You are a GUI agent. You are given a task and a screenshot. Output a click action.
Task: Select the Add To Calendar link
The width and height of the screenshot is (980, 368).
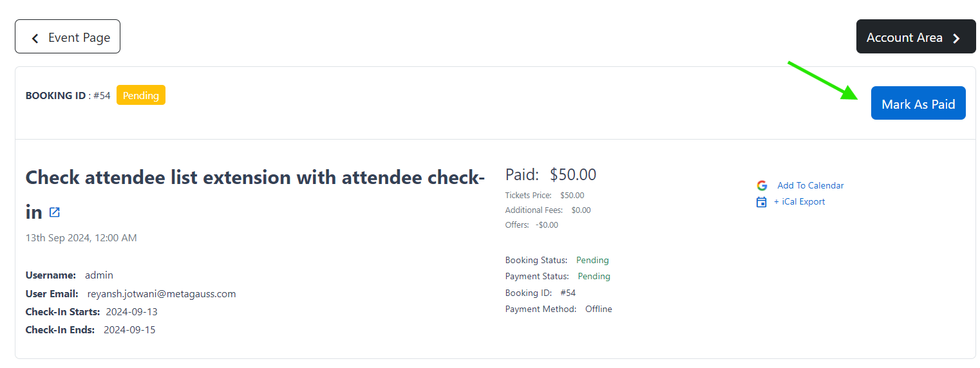coord(810,185)
